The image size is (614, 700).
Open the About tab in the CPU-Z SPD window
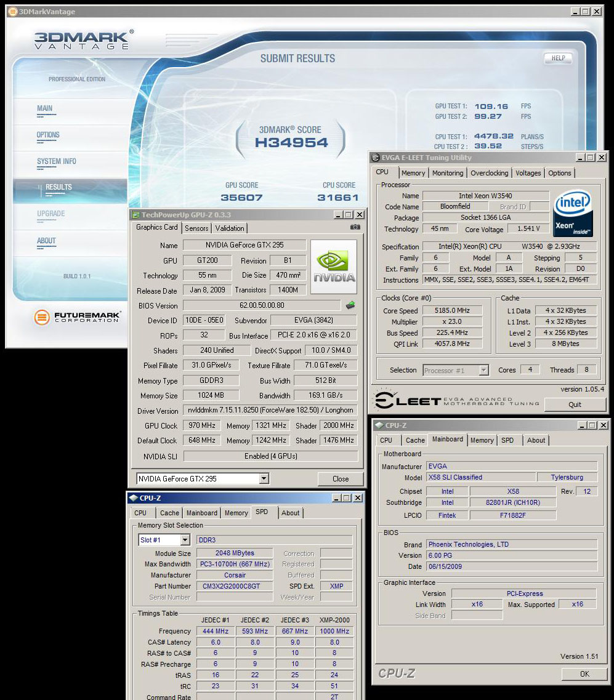coord(290,513)
